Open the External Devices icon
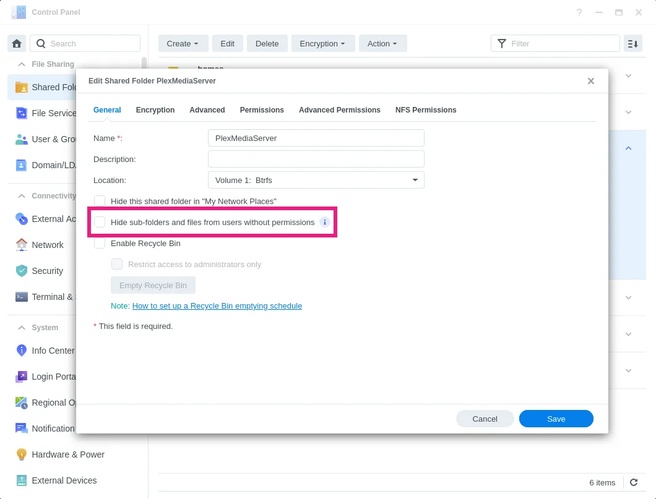This screenshot has width=656, height=499. [x=21, y=480]
